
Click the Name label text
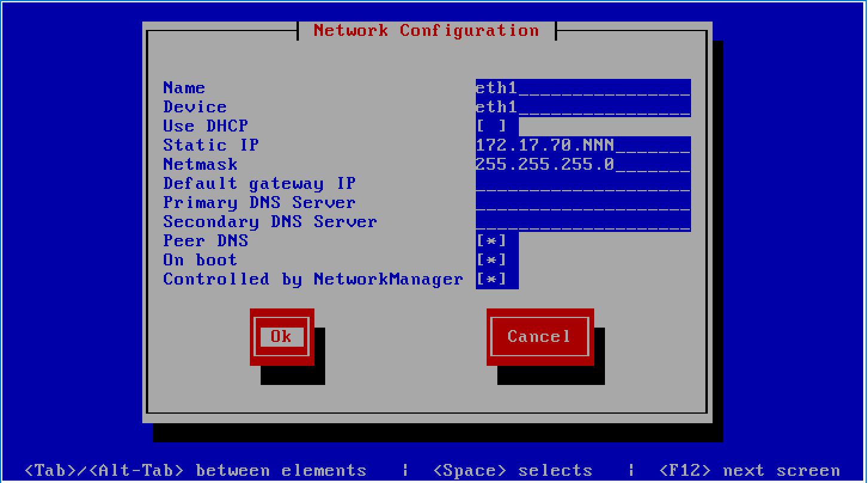(184, 88)
